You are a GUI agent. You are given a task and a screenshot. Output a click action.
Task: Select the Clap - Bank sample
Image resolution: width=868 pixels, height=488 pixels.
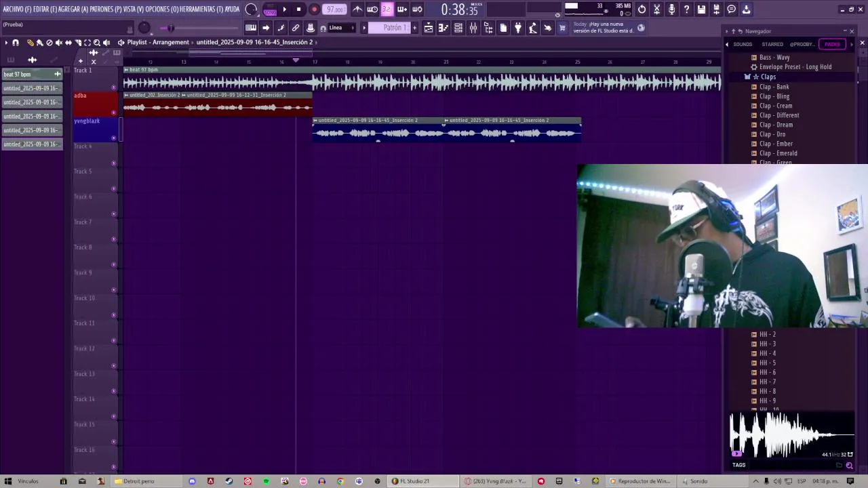pos(774,87)
